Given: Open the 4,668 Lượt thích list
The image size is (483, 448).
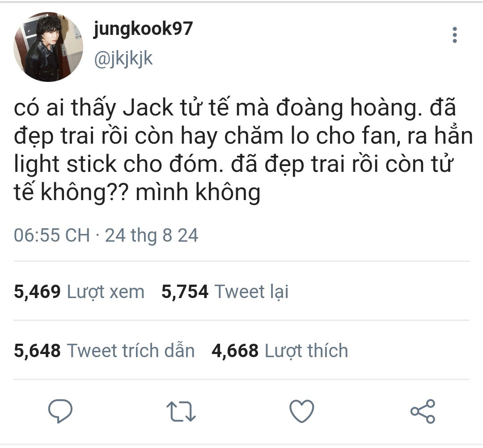Looking at the screenshot, I should 280,350.
